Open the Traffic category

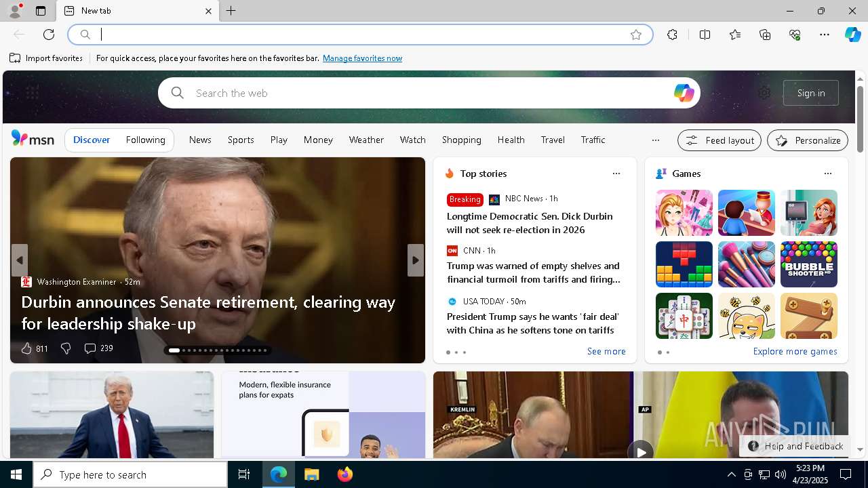click(593, 140)
